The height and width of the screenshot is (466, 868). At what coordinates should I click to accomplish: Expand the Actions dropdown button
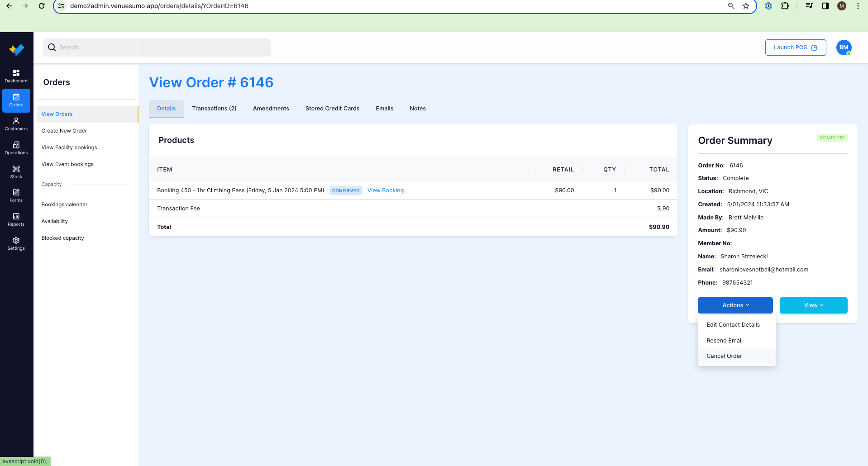coord(735,305)
